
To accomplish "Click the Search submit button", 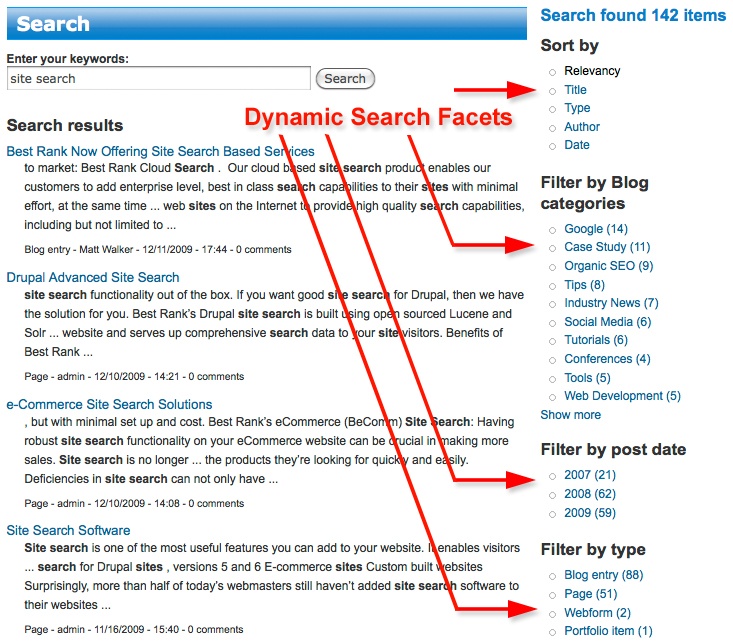I will 345,79.
